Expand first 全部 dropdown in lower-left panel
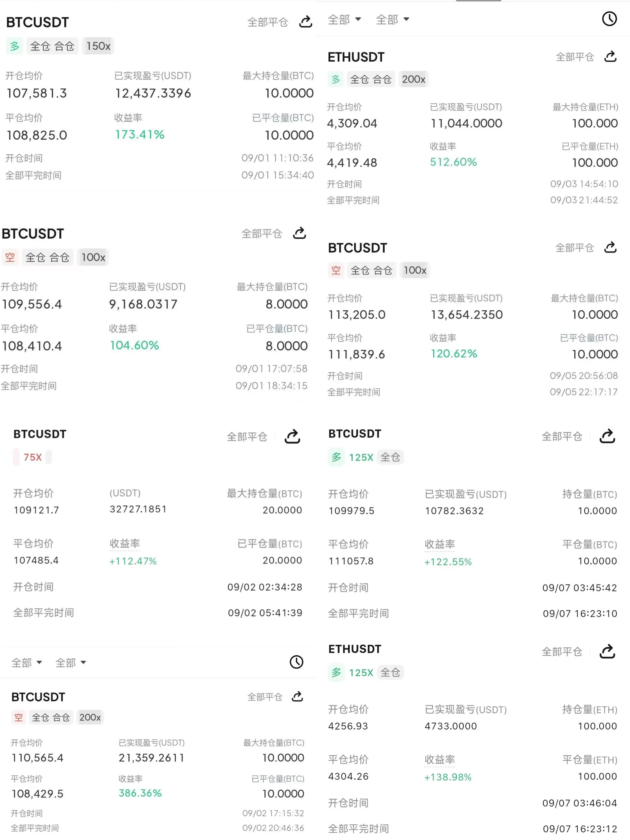Screen dimensions: 630x840 pyautogui.click(x=27, y=663)
